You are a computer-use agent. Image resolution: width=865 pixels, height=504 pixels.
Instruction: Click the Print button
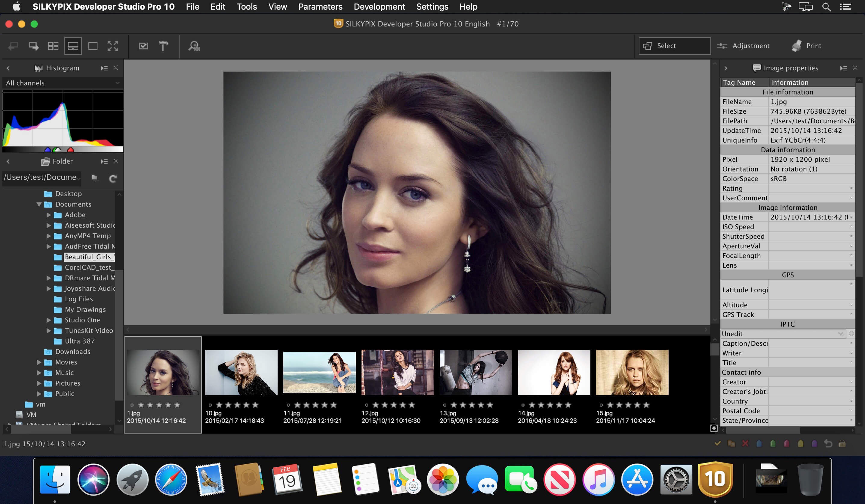tap(806, 46)
